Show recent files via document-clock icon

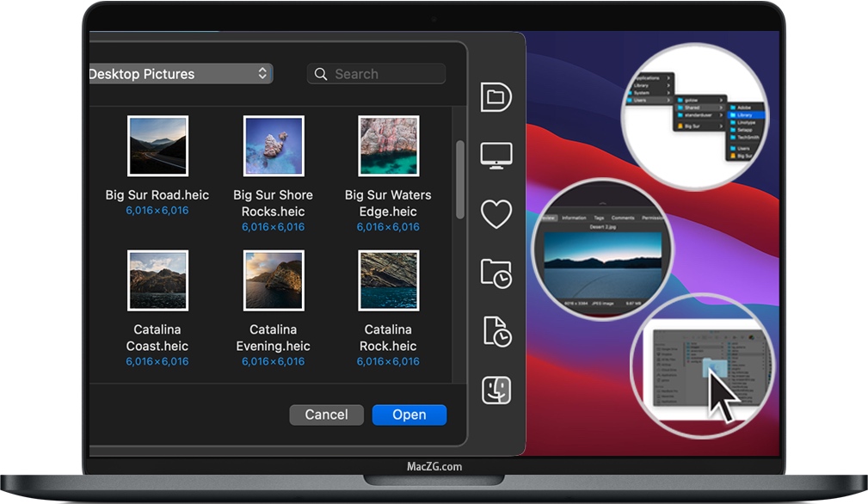click(496, 331)
